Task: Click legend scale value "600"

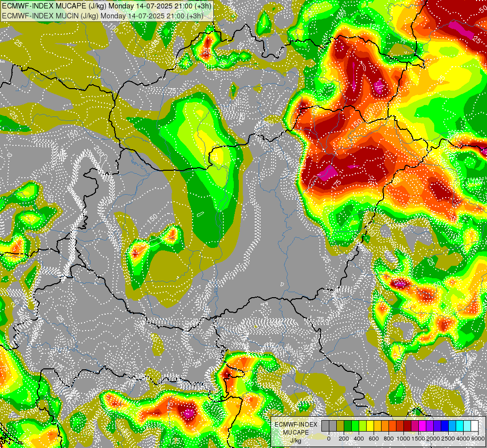Action: tap(374, 439)
